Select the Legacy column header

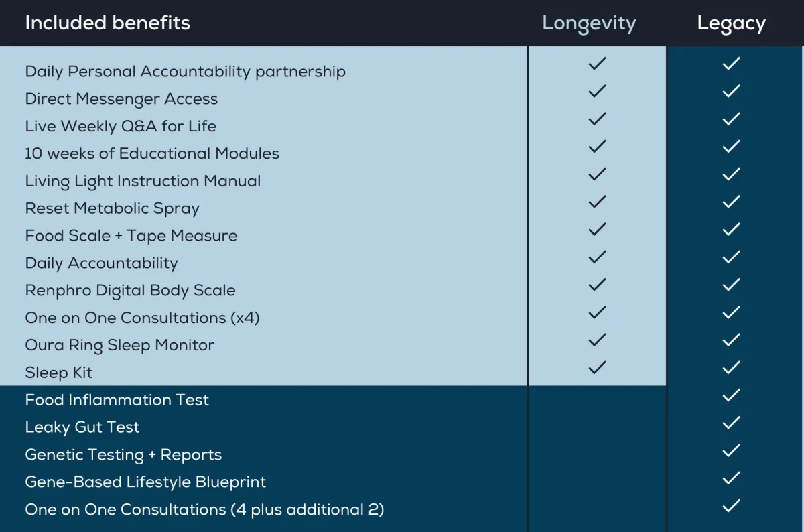click(731, 23)
